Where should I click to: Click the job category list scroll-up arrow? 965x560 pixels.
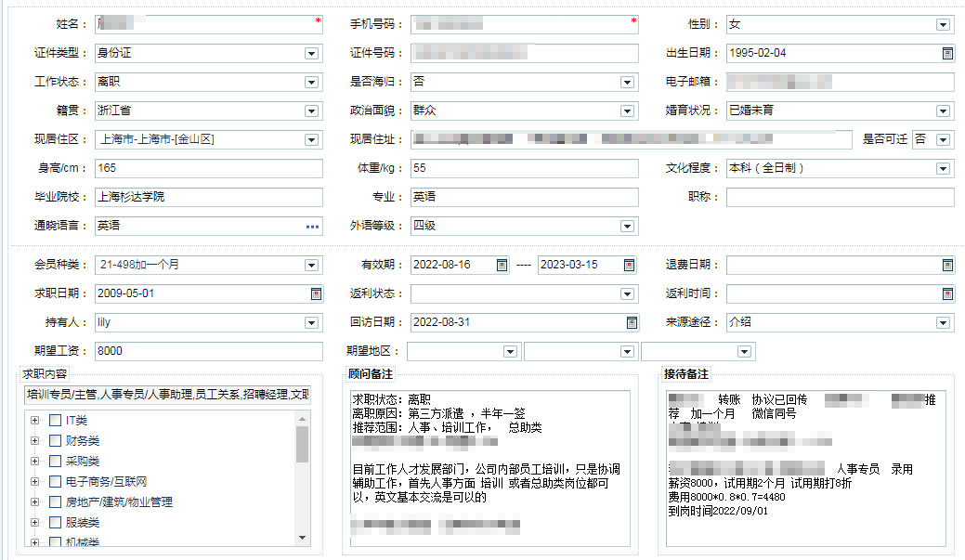tap(302, 419)
